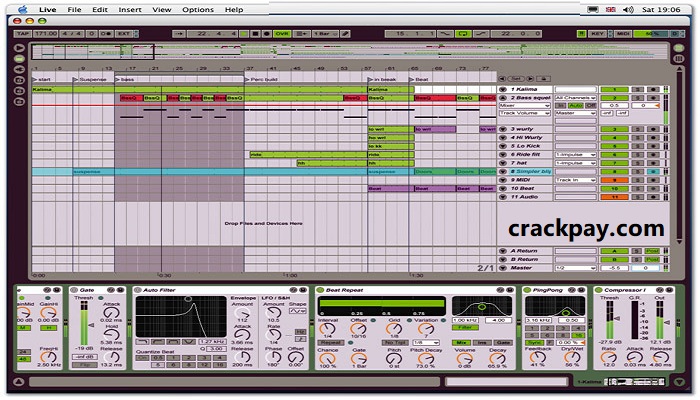Open the All Channels input dropdown
The height and width of the screenshot is (400, 700).
tap(575, 98)
